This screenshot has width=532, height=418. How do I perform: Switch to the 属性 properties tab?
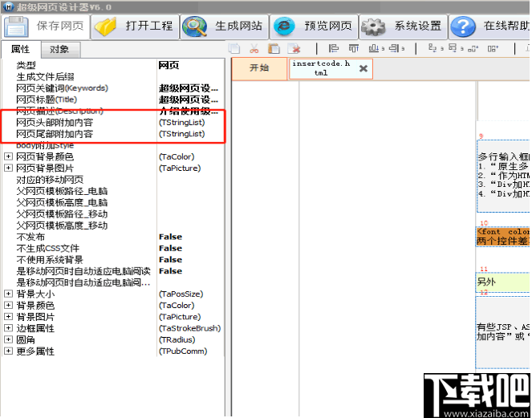[x=21, y=50]
